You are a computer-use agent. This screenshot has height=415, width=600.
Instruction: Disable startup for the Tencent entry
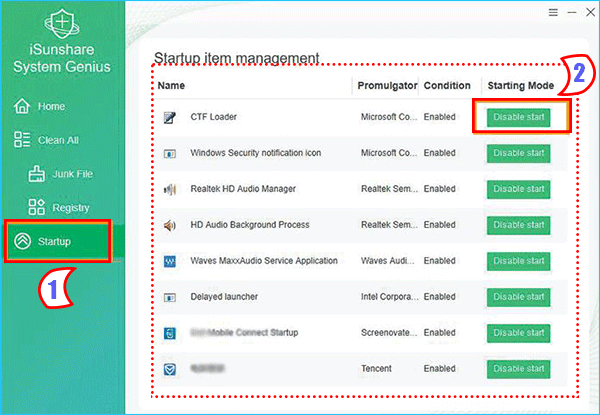[518, 369]
